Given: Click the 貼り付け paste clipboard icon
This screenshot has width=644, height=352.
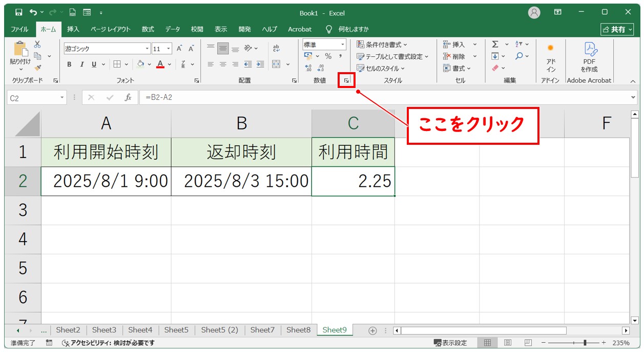Looking at the screenshot, I should [20, 49].
